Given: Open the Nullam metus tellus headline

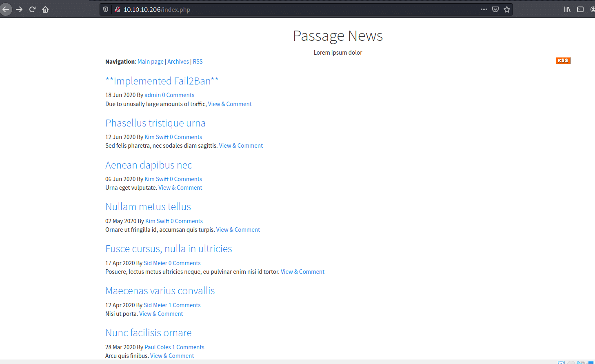Looking at the screenshot, I should (x=148, y=207).
